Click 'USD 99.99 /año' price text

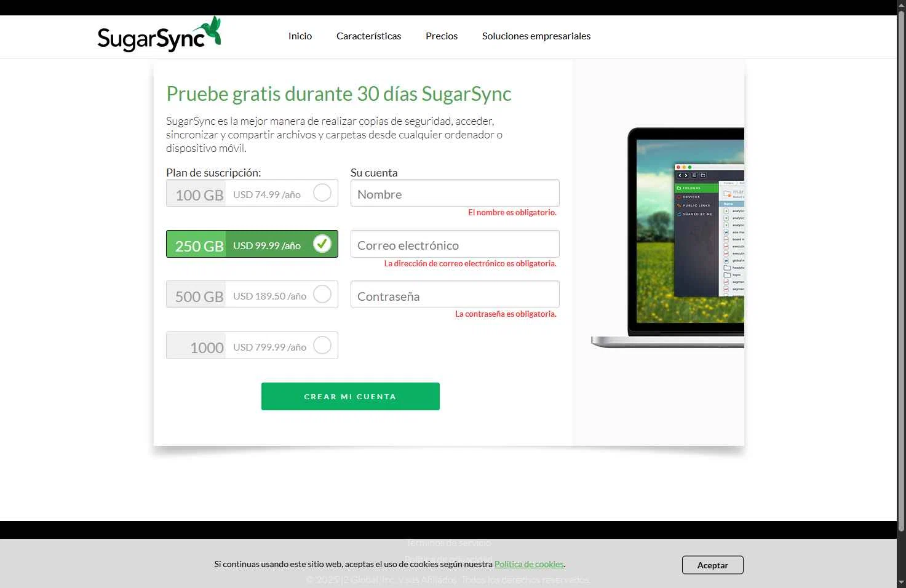click(x=267, y=246)
